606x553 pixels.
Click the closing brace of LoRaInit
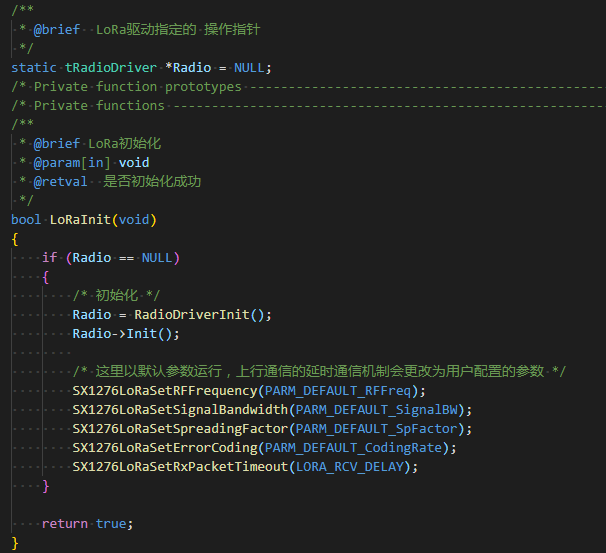point(15,543)
